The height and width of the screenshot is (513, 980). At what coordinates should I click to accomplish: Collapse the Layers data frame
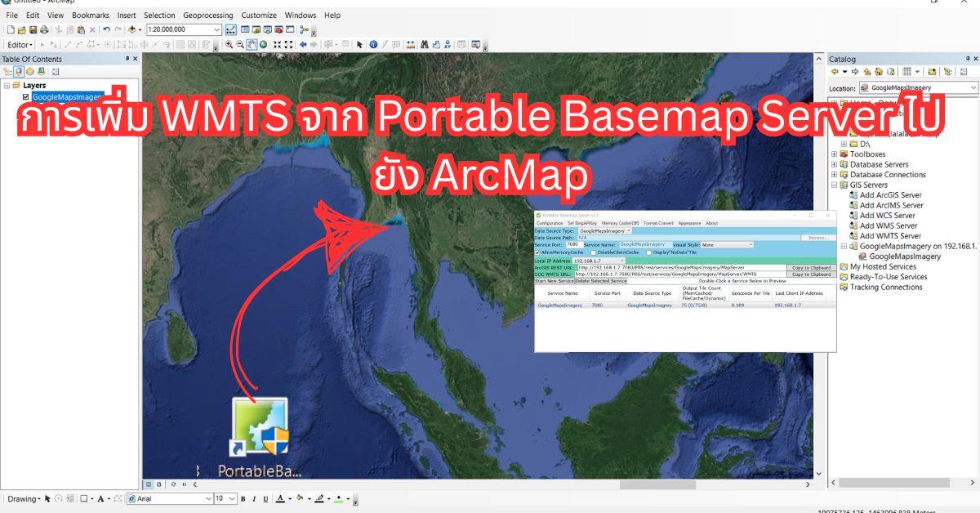click(x=7, y=85)
